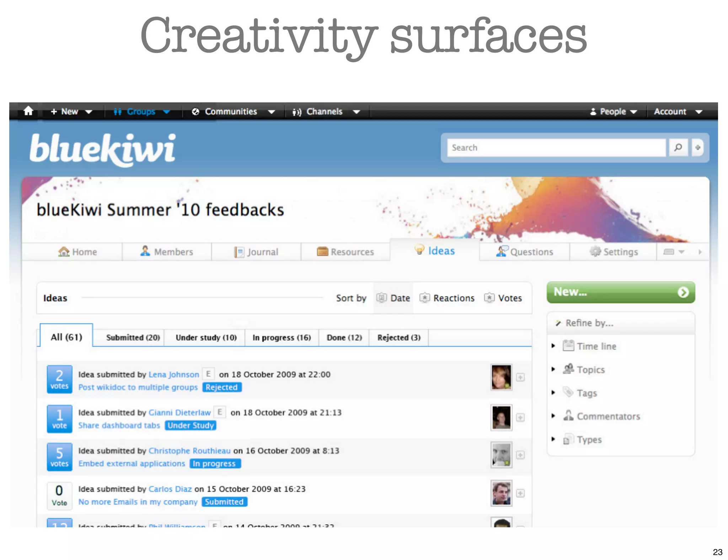Click plus icon beside Gianni Dieterlaw's avatar

coord(520,418)
